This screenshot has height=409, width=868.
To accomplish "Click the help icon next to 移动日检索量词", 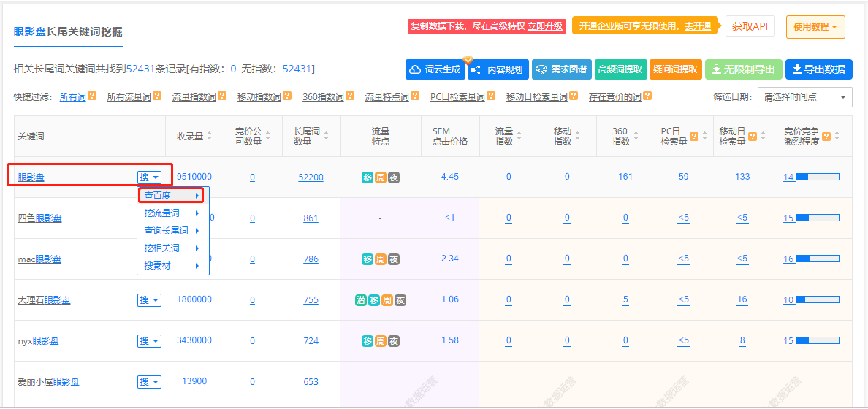I will [x=574, y=96].
